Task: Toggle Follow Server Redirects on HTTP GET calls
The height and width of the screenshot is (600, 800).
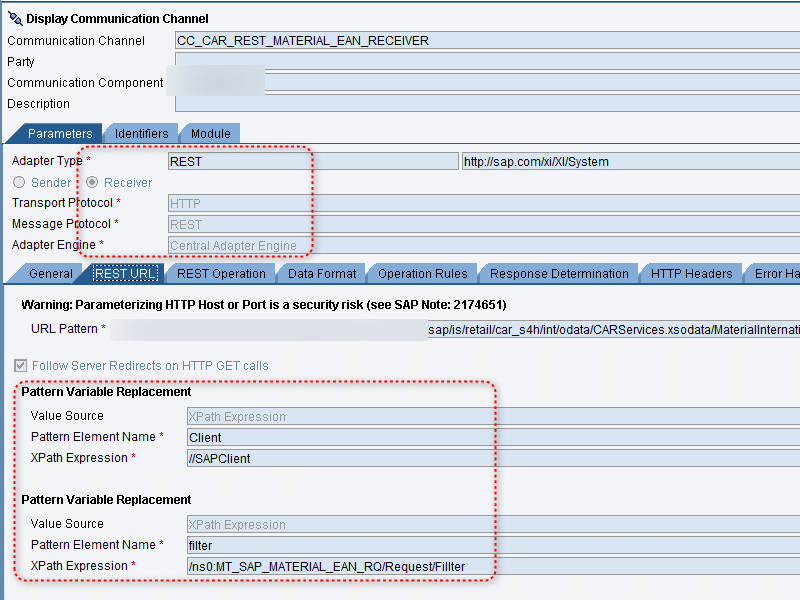Action: pyautogui.click(x=22, y=366)
